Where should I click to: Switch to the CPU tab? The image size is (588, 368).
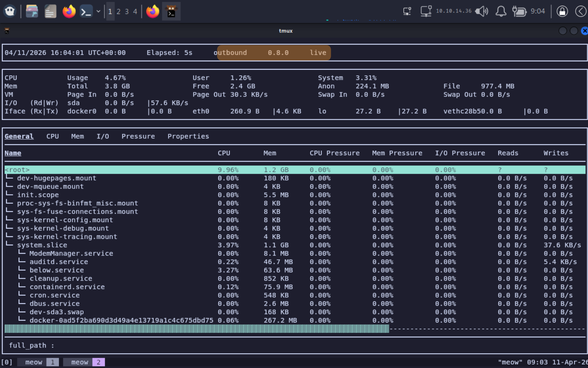click(53, 136)
